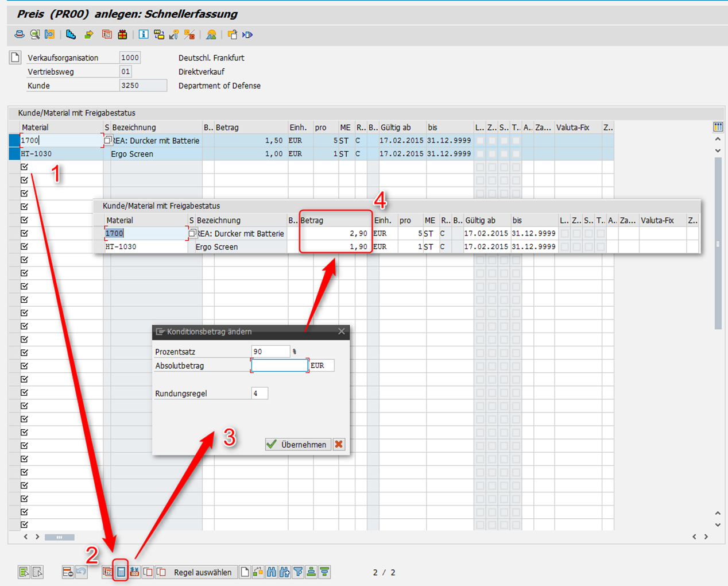Select the HT-1030 row using its blue row selector

click(14, 154)
